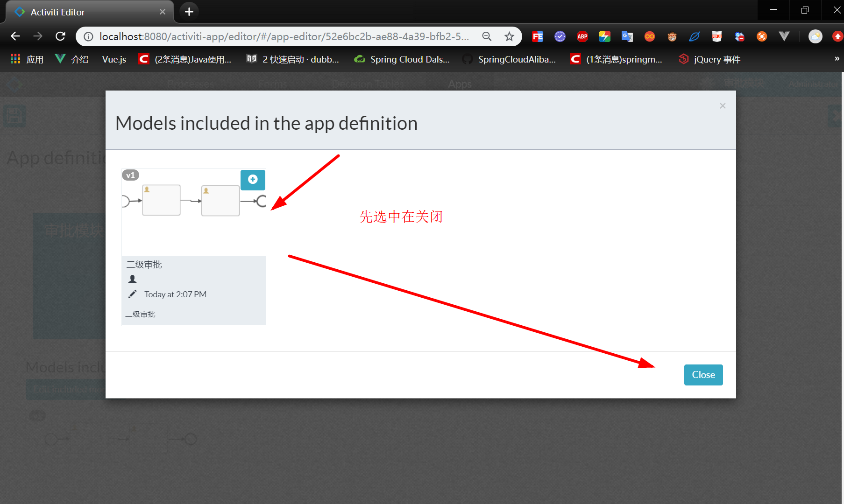
Task: Click the colorful lightning extension icon
Action: 605,36
